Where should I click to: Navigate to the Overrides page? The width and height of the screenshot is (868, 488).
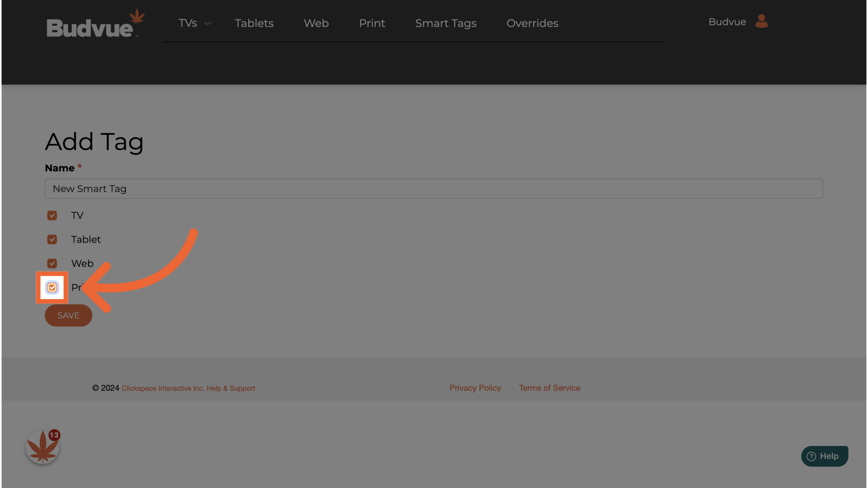(x=532, y=23)
